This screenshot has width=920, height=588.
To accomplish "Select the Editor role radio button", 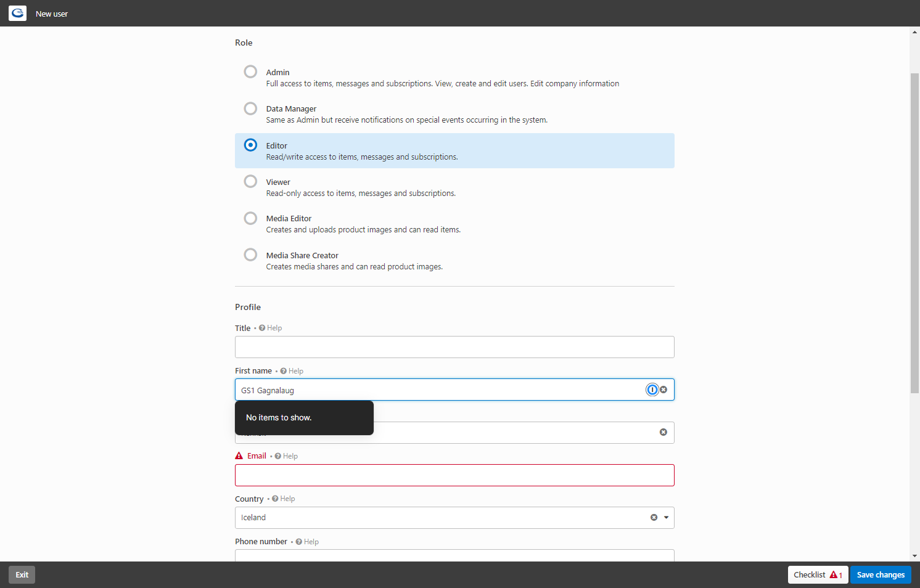I will click(250, 145).
